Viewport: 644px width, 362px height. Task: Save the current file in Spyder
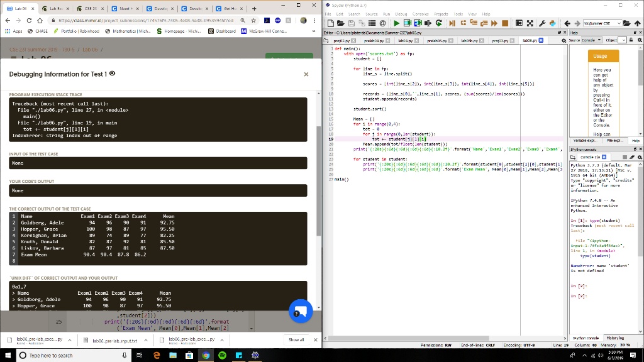tap(351, 23)
